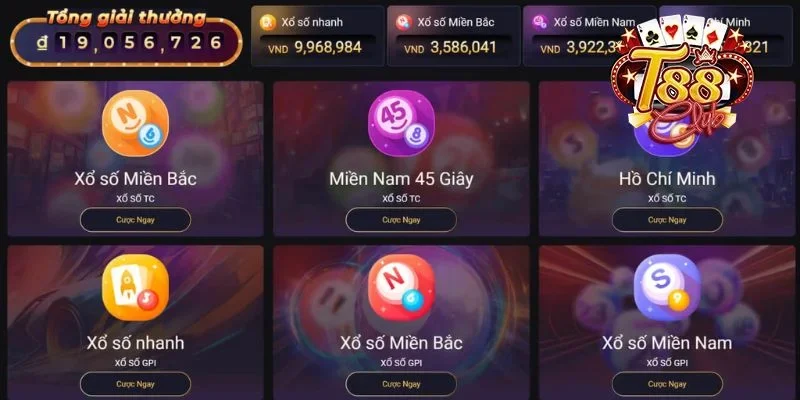Select the Xổ số Miền Bắc jackpot tab
This screenshot has width=800, height=400.
click(454, 36)
